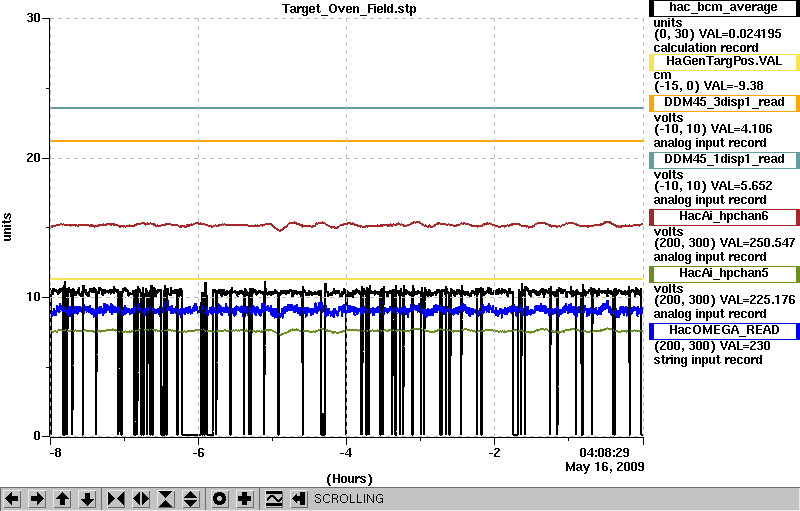Click the cm units text under HaGenTargPos.VAL
The image size is (800, 511).
662,75
